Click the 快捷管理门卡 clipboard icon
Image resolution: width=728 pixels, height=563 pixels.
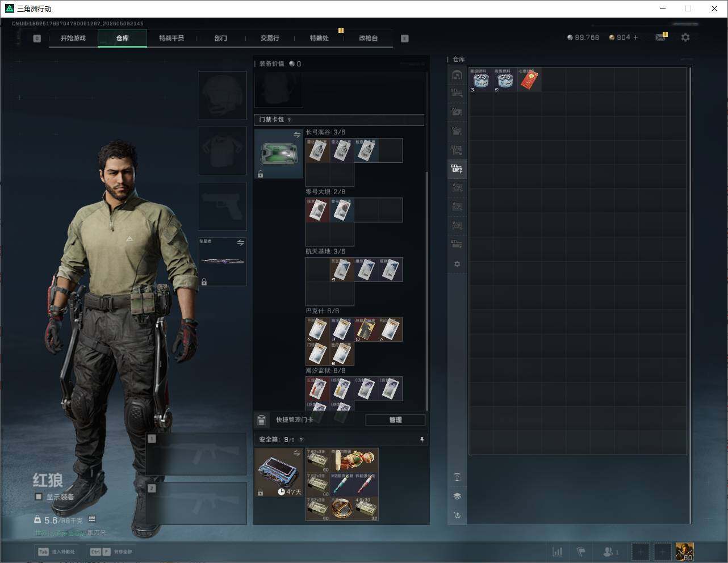[x=261, y=420]
